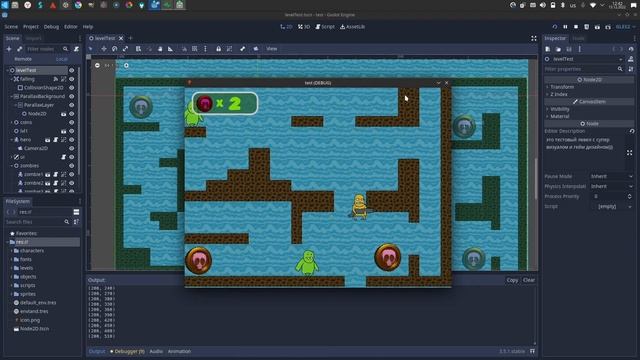Click the list-select tool in viewport toolbar
The width and height of the screenshot is (640, 360).
tap(138, 49)
